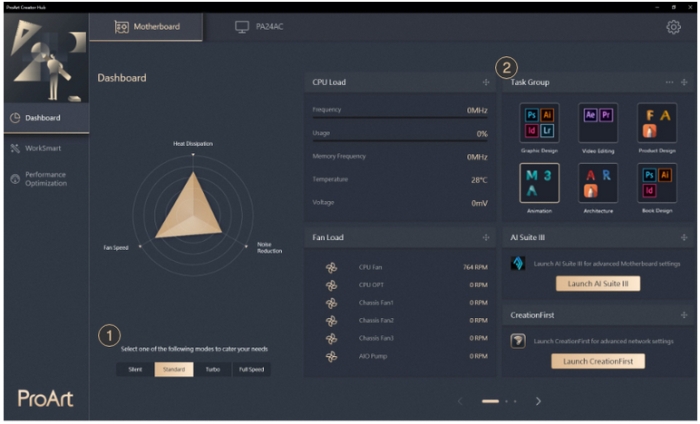Select the second page indicator dot
700x424 pixels.
click(x=506, y=401)
